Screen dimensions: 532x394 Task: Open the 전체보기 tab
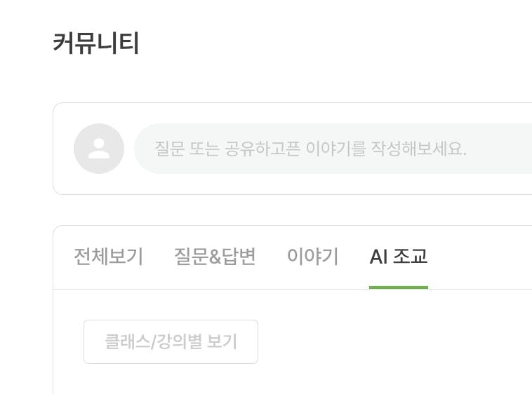coord(109,257)
